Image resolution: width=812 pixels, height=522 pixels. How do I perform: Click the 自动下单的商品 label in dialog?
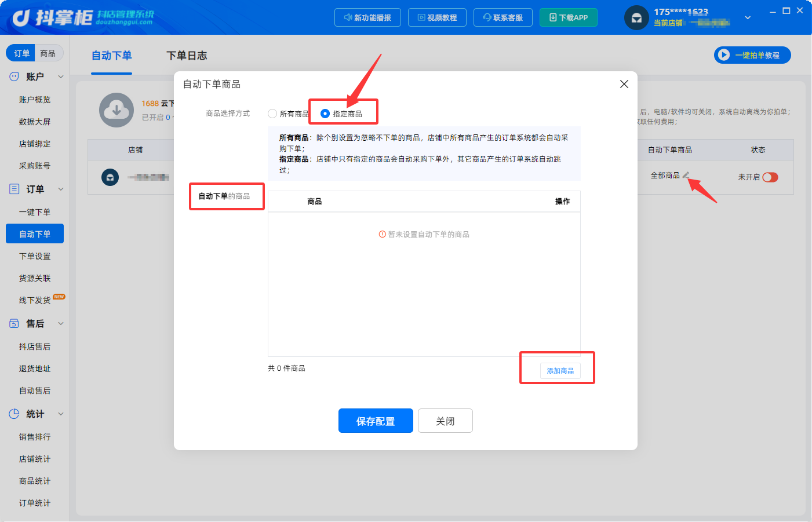click(224, 196)
